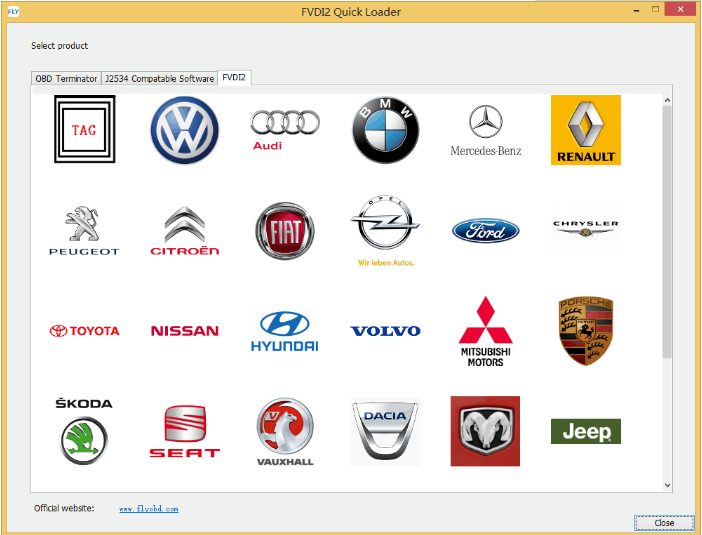Choose the Opel logo
This screenshot has height=535, width=702.
point(385,231)
